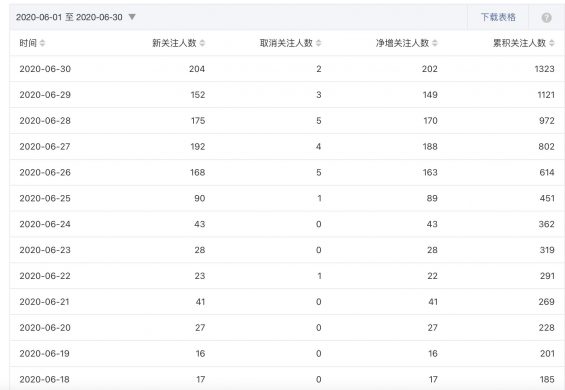Image resolution: width=565 pixels, height=390 pixels.
Task: Sort by 累积关注人数 column arrows
Action: click(552, 43)
